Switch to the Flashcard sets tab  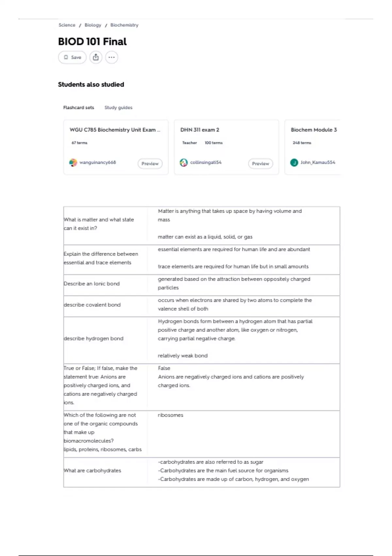click(78, 107)
